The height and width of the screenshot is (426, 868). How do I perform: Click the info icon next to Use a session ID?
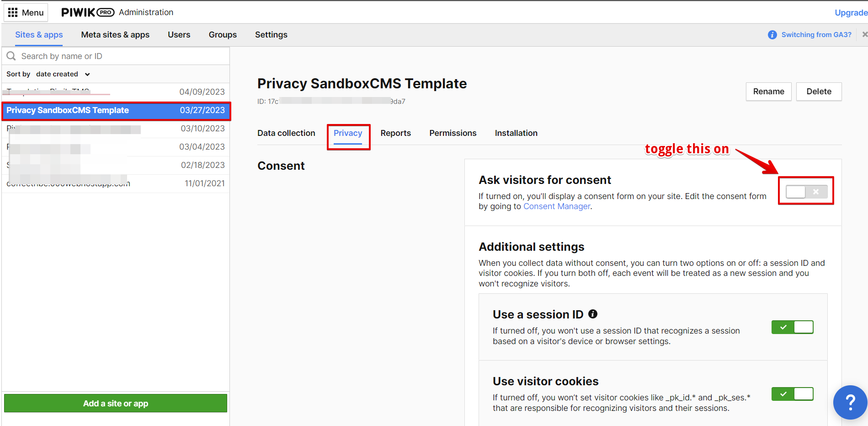tap(593, 314)
